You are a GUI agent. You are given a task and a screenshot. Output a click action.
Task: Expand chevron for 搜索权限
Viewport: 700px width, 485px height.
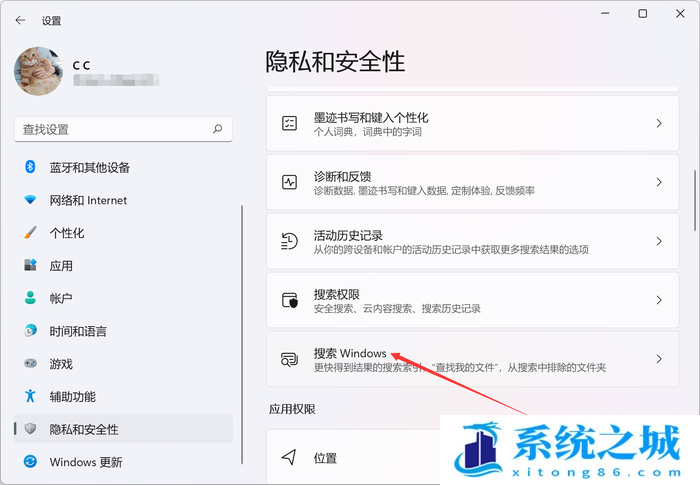point(659,300)
